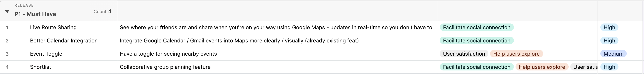Select the Shortlist feature name
The width and height of the screenshot is (644, 75).
click(x=41, y=67)
